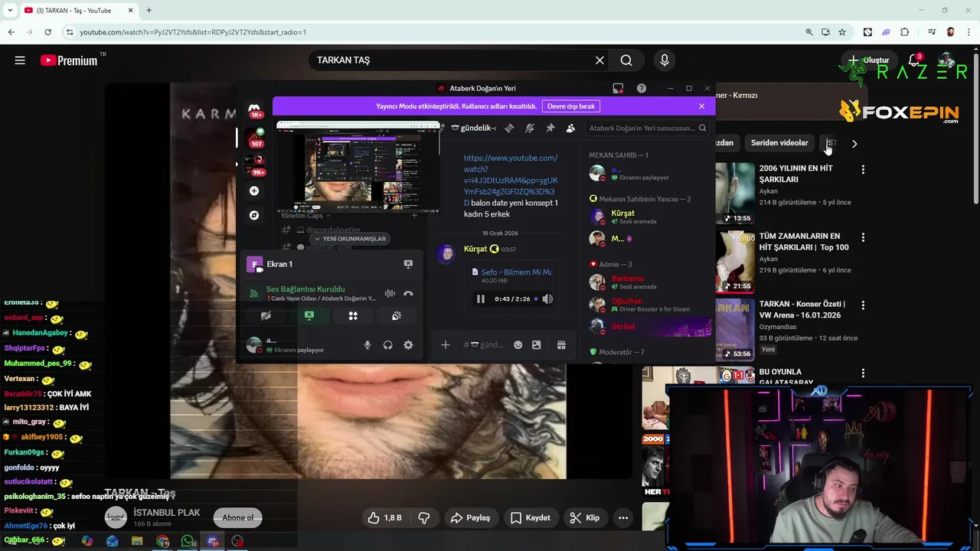Mute Discord microphone
The height and width of the screenshot is (551, 980).
point(367,345)
